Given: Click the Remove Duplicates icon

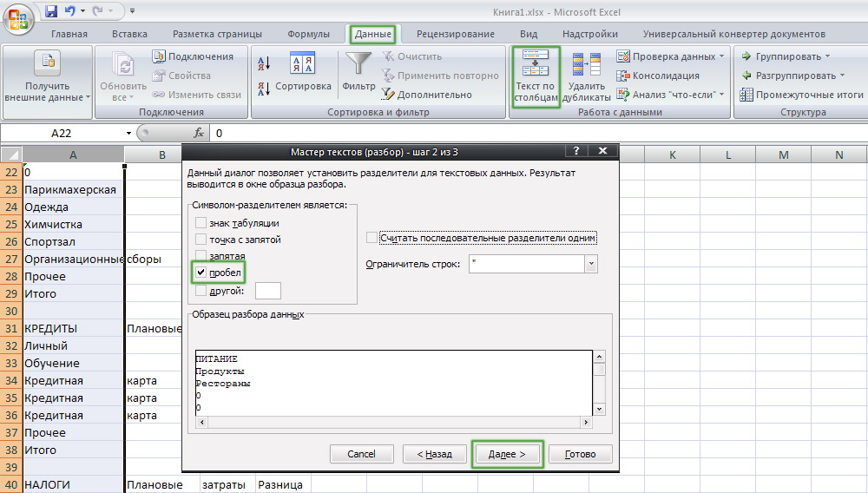Looking at the screenshot, I should click(587, 75).
